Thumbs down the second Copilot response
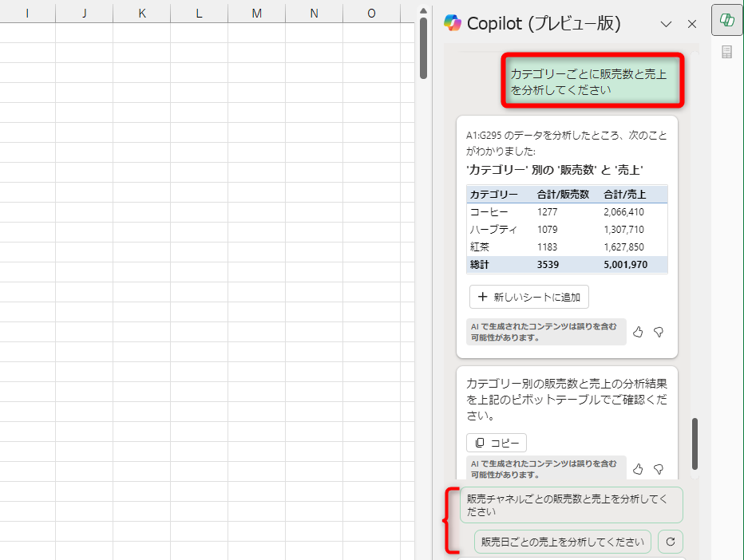The height and width of the screenshot is (560, 744). pyautogui.click(x=658, y=469)
